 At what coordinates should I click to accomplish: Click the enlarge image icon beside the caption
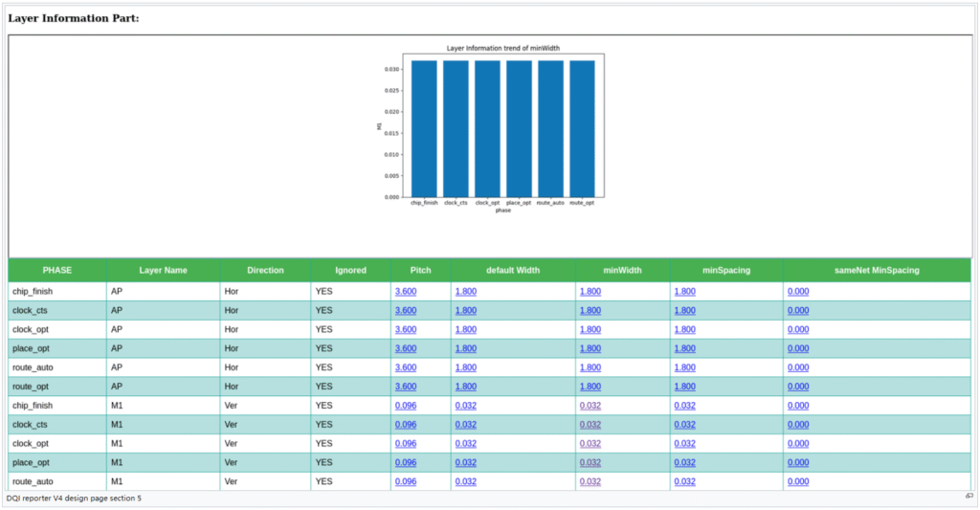969,497
